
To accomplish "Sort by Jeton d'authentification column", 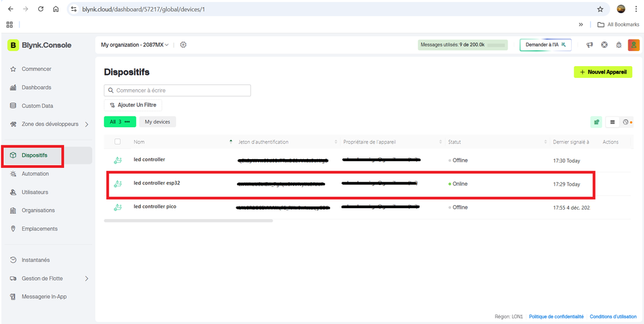I will [x=264, y=142].
